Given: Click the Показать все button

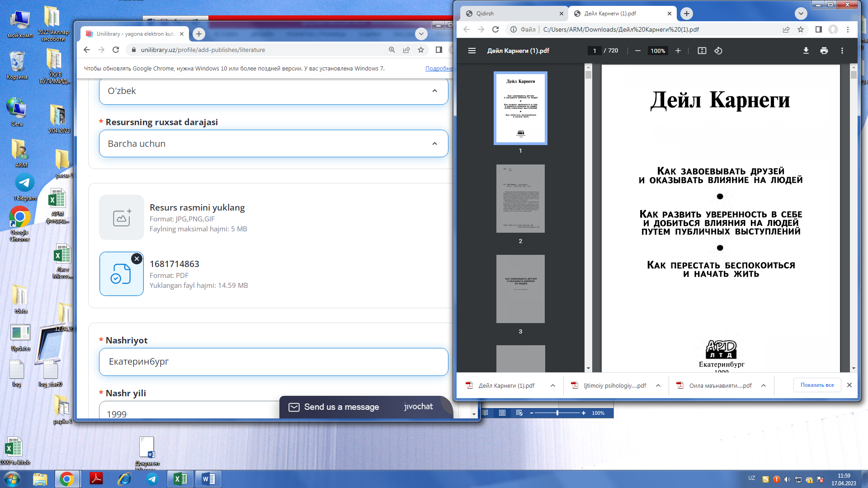Looking at the screenshot, I should point(816,385).
